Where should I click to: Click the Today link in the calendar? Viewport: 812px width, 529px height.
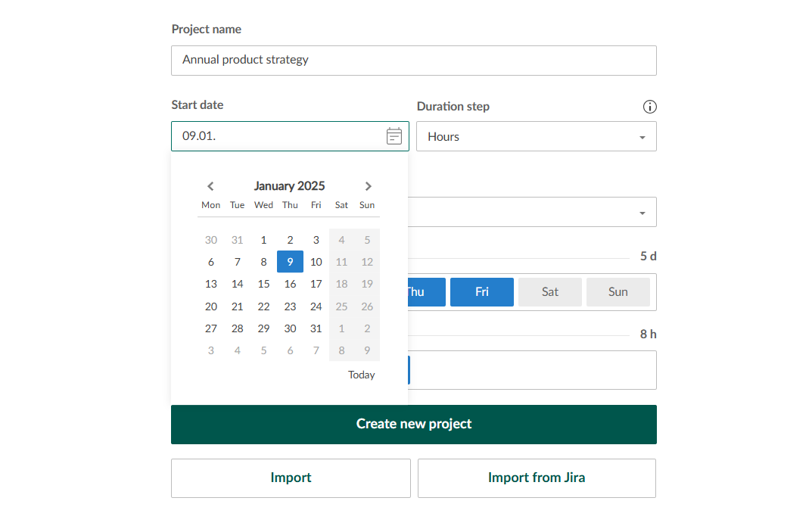[361, 375]
